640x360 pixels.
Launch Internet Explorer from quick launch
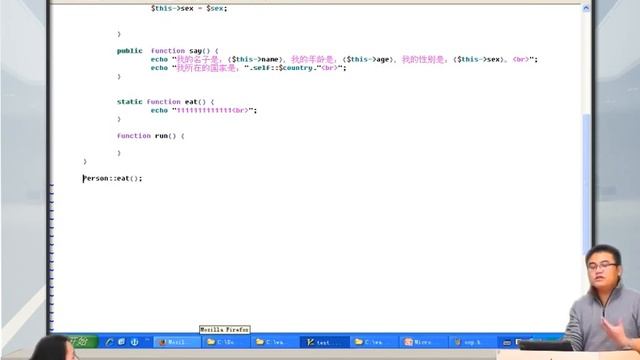click(109, 342)
